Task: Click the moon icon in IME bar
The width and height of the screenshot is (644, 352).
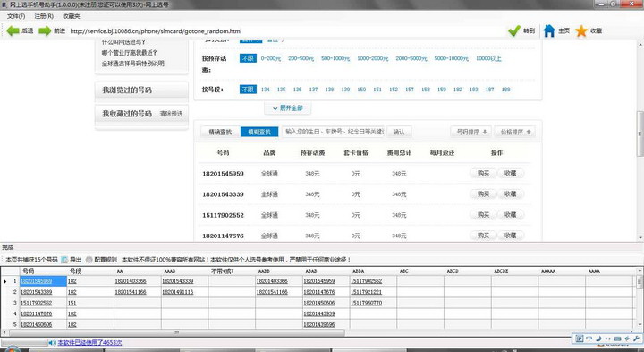Action: 598,339
